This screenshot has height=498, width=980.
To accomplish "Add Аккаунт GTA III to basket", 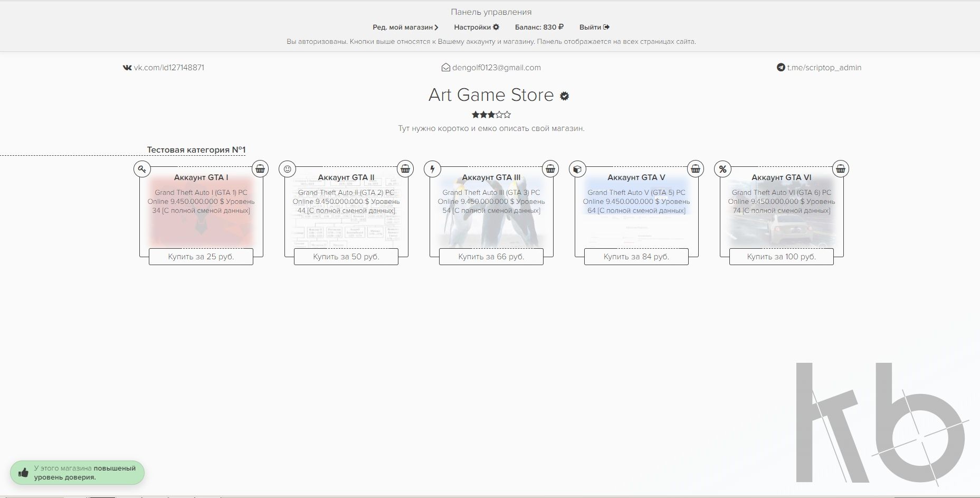I will [550, 169].
